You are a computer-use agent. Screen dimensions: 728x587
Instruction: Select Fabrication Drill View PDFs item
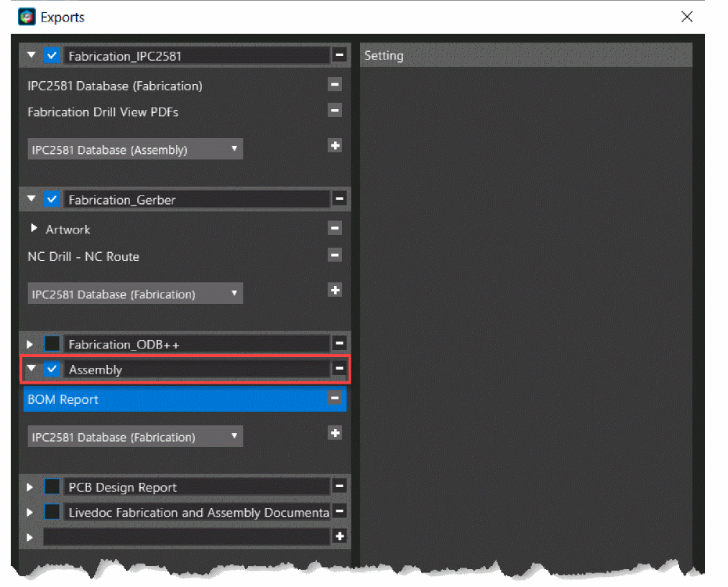pyautogui.click(x=103, y=112)
